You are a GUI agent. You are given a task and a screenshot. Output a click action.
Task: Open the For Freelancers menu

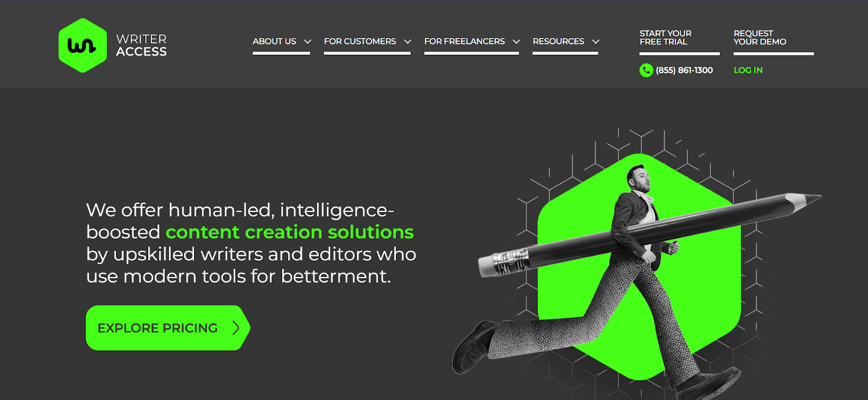click(x=464, y=41)
